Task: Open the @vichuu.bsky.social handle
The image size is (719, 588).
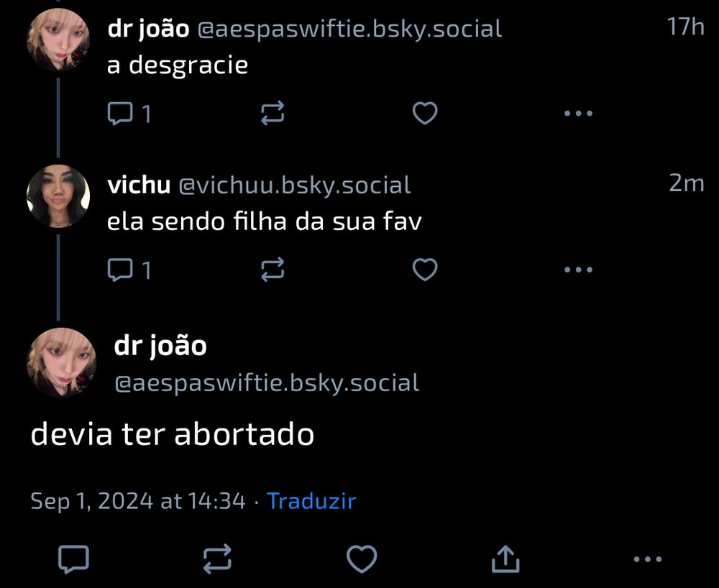Action: click(x=294, y=185)
